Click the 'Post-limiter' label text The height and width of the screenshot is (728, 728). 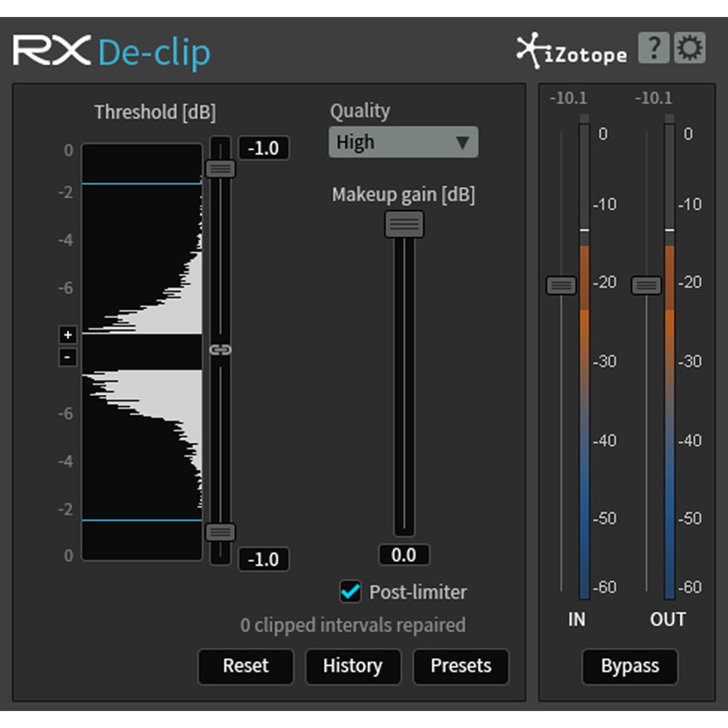pyautogui.click(x=418, y=592)
